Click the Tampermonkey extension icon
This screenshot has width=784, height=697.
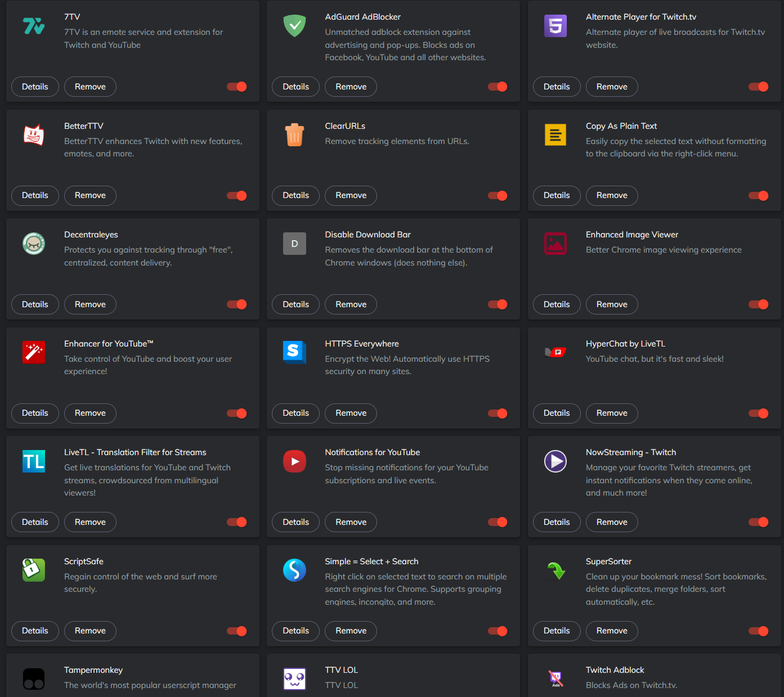[x=34, y=679]
